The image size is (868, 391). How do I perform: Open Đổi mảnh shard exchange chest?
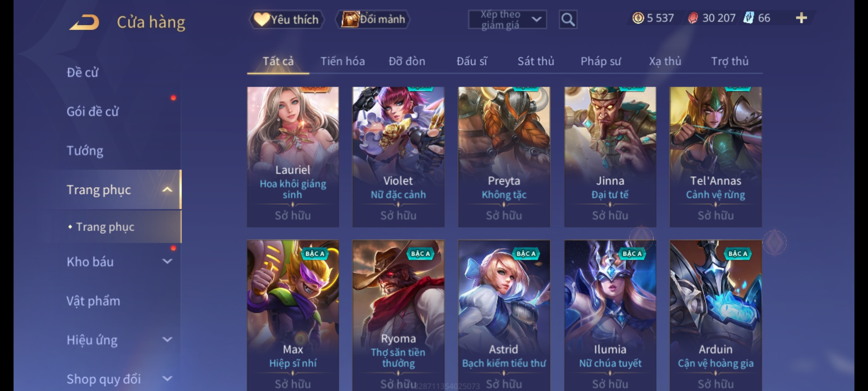tap(373, 19)
